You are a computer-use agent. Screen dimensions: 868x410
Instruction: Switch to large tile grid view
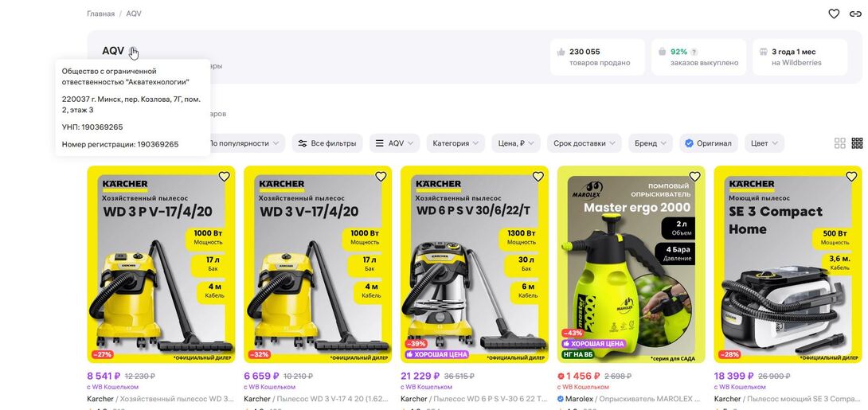[840, 143]
